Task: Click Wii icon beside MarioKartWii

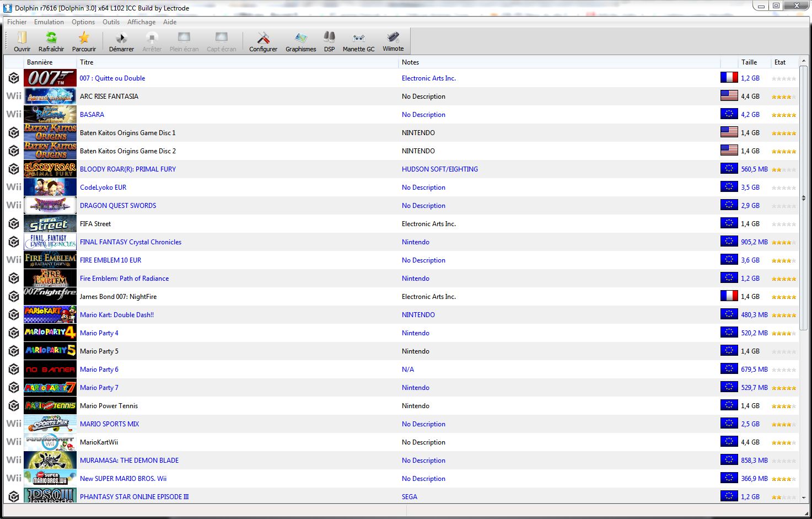Action: tap(14, 442)
